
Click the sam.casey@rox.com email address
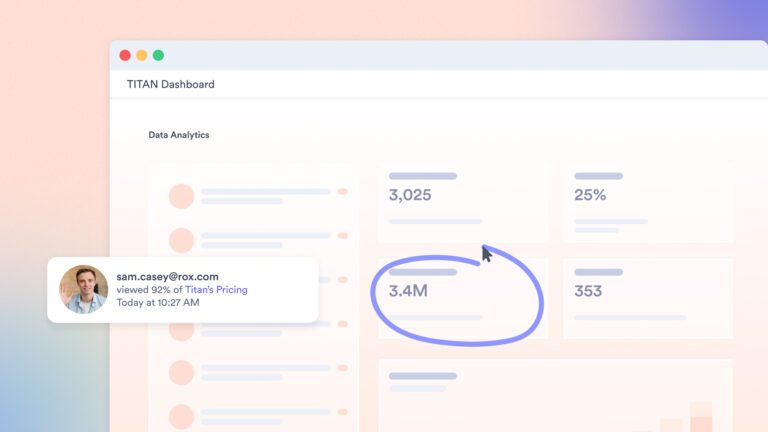coord(167,276)
